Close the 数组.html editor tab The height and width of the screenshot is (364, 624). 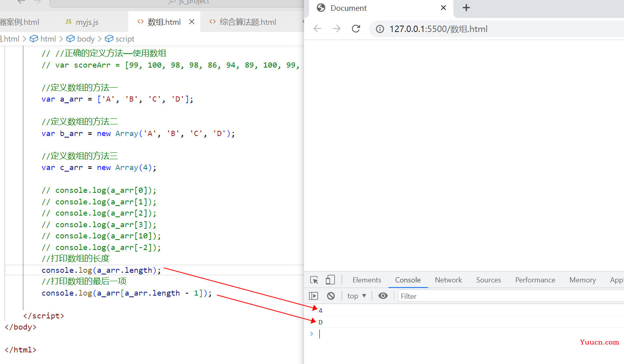coord(192,22)
